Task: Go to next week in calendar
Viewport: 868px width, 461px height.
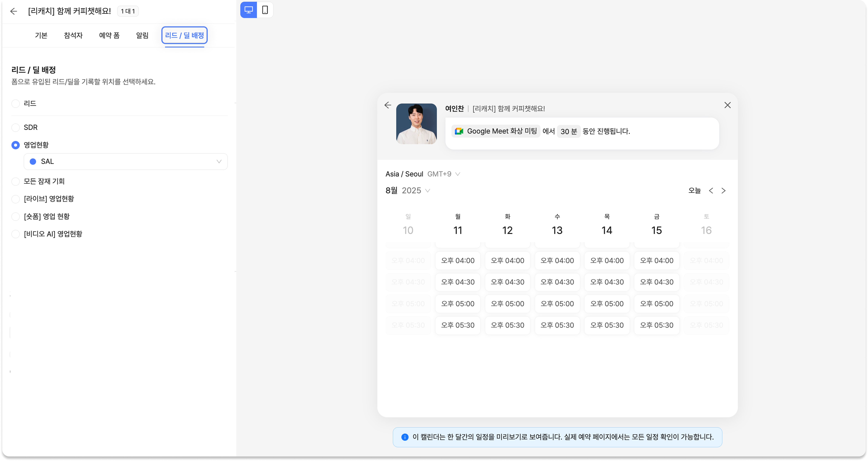Action: point(723,191)
